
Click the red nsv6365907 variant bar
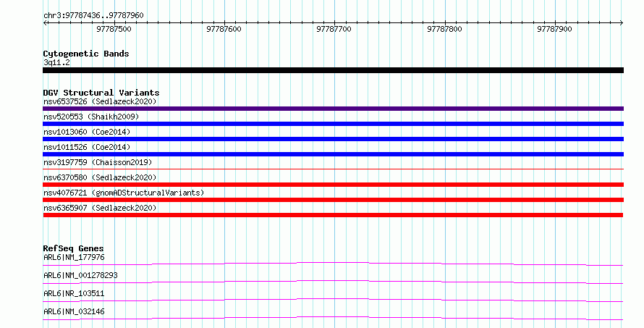click(x=333, y=215)
